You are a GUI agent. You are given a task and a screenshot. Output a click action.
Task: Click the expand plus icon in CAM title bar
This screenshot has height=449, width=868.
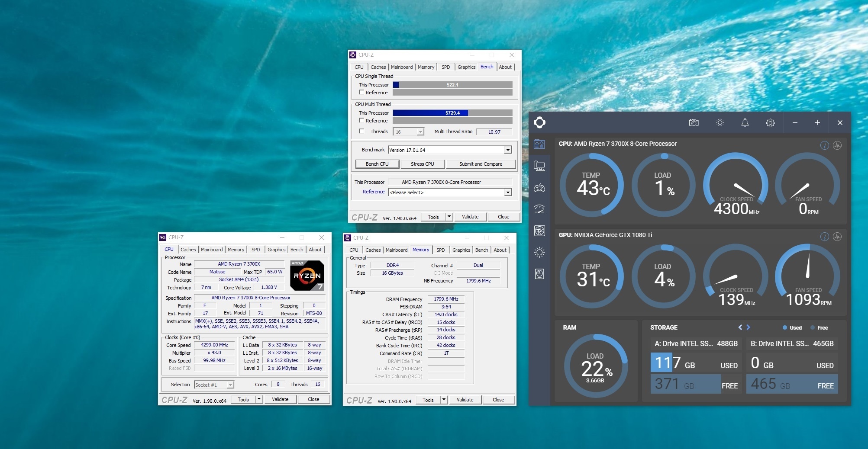[817, 123]
